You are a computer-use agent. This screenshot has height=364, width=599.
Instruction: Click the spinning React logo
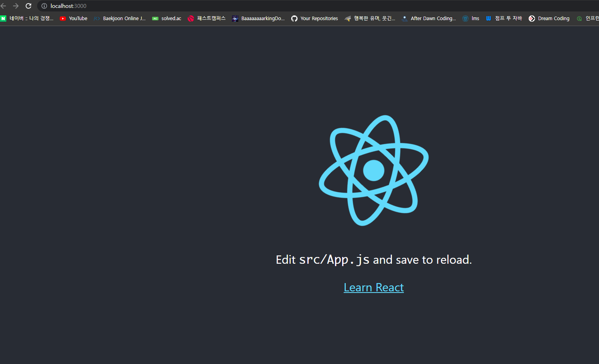(x=374, y=171)
